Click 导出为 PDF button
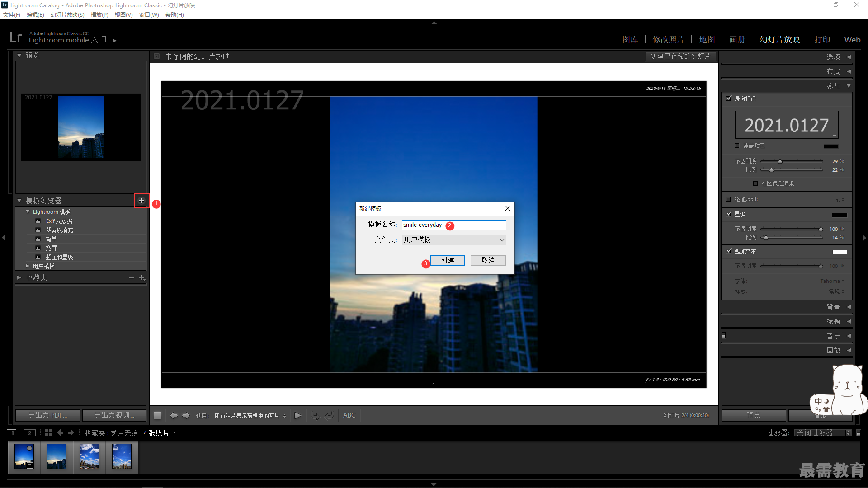This screenshot has height=488, width=868. tap(47, 415)
